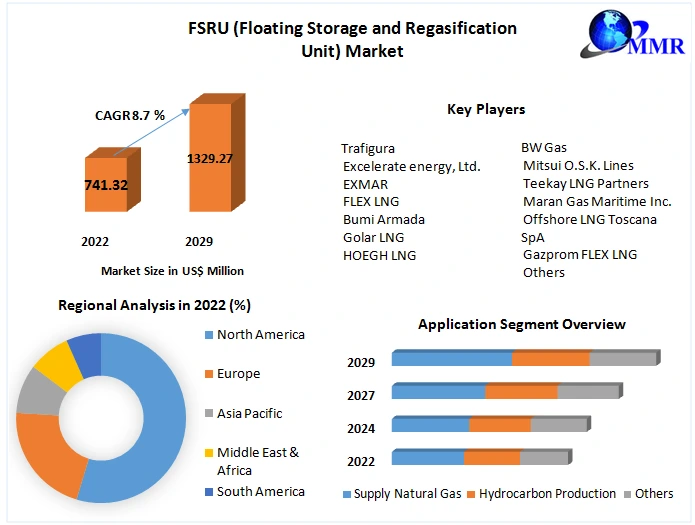
Task: Select the gray portion of the 2024 stacked bar
Action: (x=557, y=425)
